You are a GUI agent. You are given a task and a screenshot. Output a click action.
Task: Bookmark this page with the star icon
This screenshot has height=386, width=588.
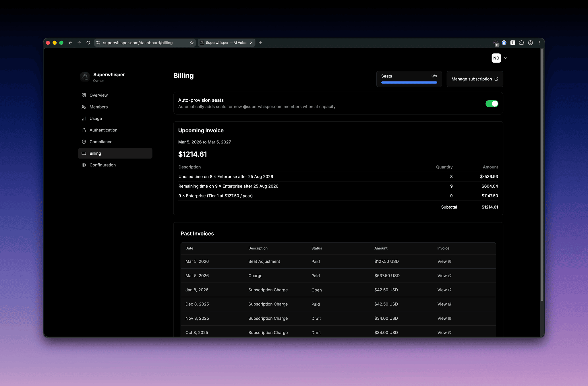click(192, 43)
